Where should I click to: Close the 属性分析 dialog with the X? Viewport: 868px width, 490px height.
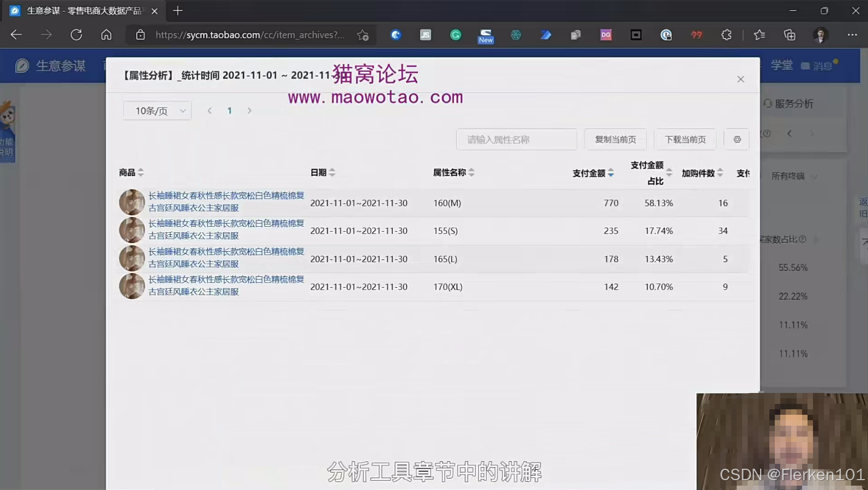pyautogui.click(x=740, y=79)
